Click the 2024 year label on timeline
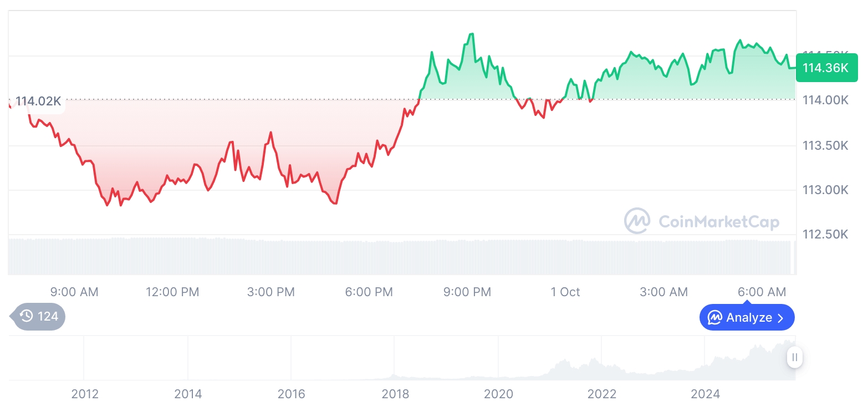 point(705,394)
